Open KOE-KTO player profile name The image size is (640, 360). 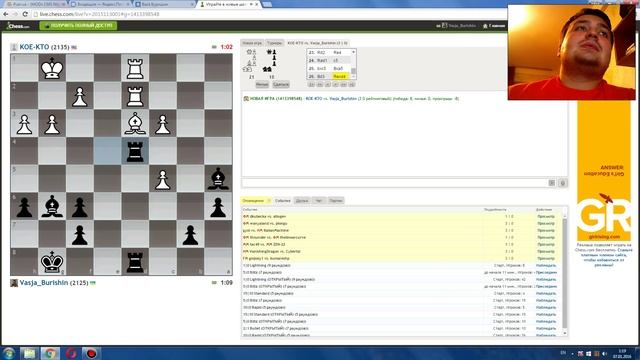34,47
